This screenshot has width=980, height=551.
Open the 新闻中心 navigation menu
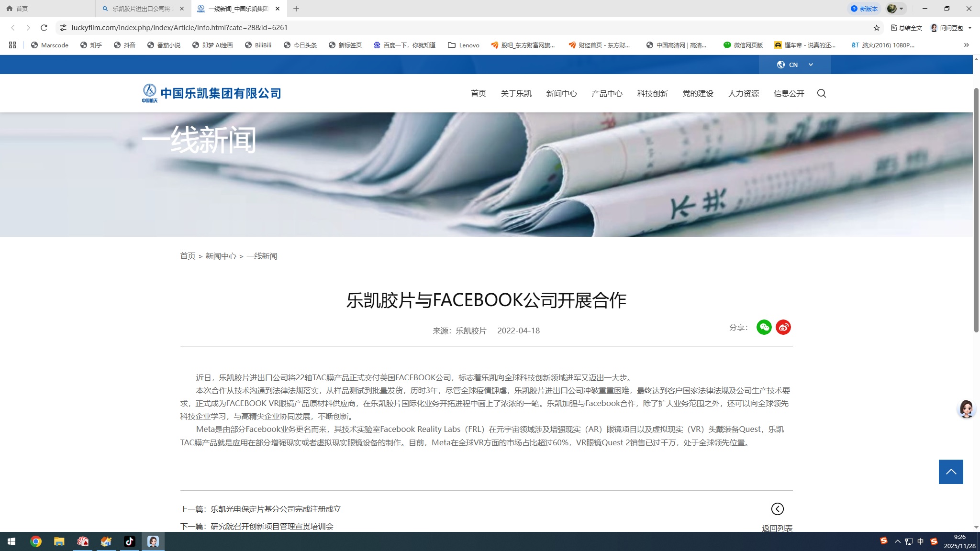[x=561, y=93]
